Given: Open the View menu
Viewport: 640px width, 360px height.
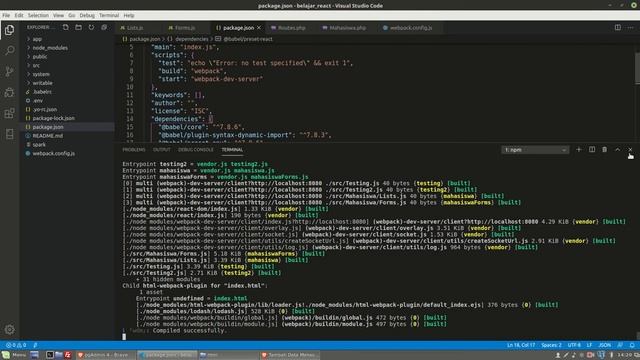Looking at the screenshot, I should (x=58, y=15).
